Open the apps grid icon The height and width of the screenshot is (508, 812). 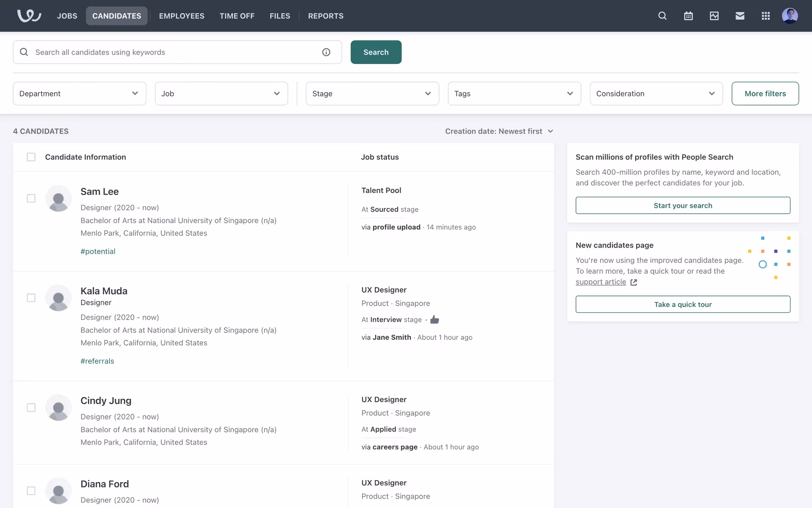click(x=765, y=16)
